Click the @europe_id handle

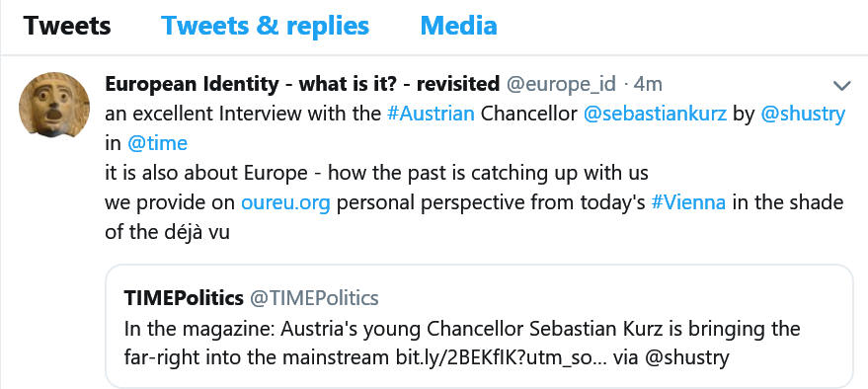pyautogui.click(x=561, y=85)
